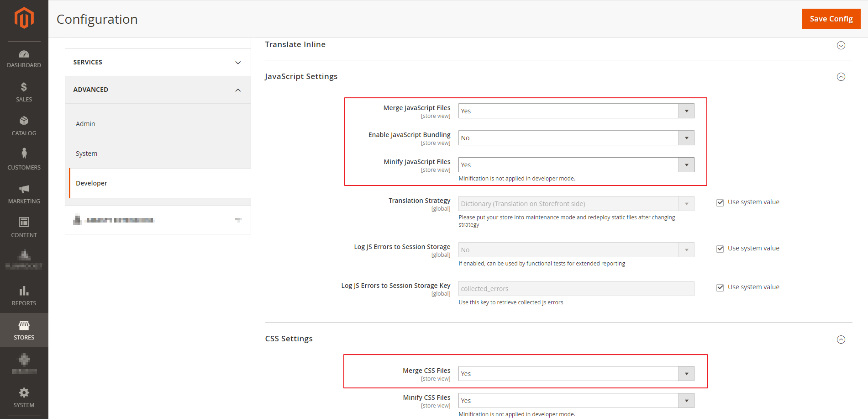Open Log JS Errors to Session Storage dropdown
Viewport: 868px width, 419px height.
[x=576, y=250]
